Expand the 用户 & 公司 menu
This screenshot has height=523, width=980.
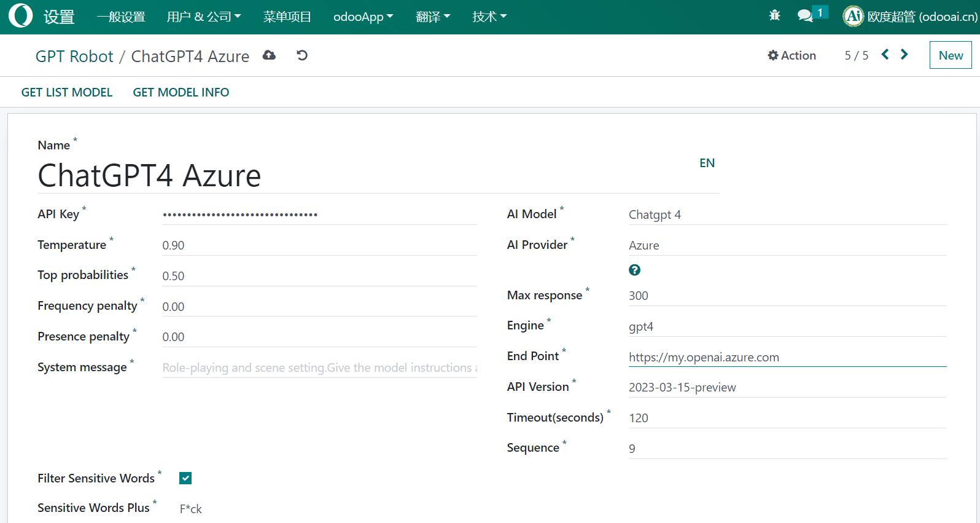[203, 17]
